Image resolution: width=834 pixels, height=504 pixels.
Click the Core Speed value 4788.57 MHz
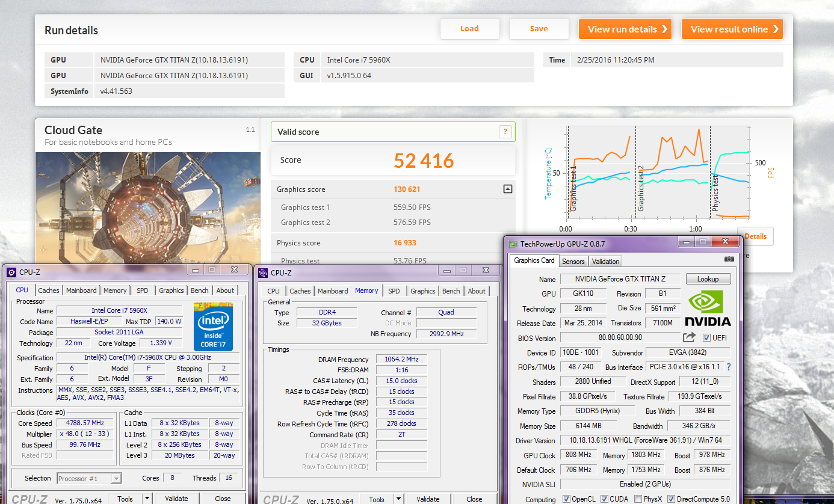(85, 423)
